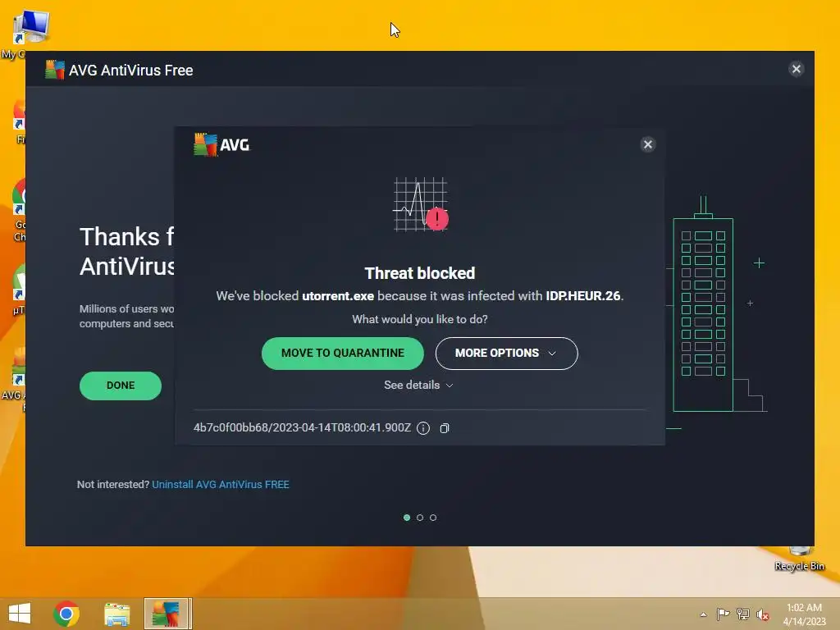Open Action Center flag icon
The width and height of the screenshot is (840, 630).
(x=724, y=614)
